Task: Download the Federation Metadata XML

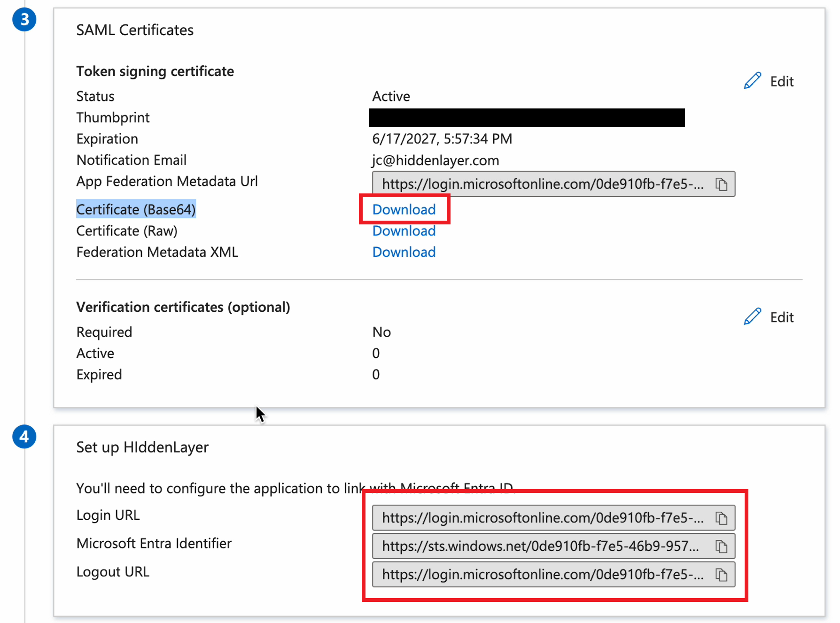Action: (x=404, y=252)
